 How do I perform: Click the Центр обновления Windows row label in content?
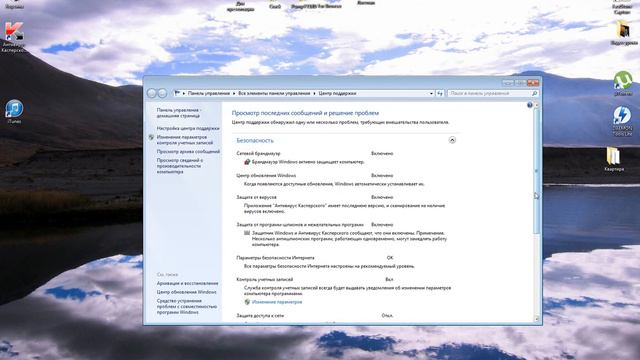[266, 176]
